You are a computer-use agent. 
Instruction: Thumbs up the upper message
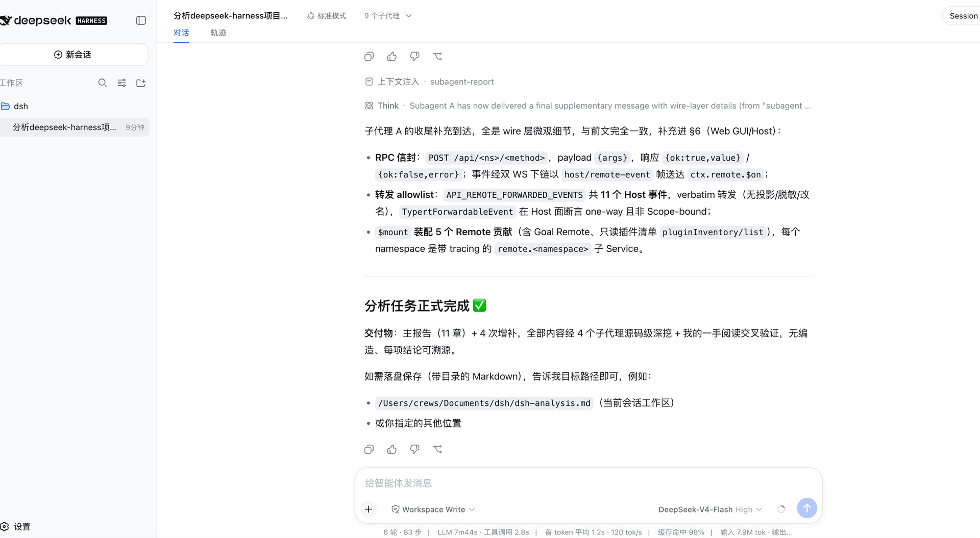tap(392, 57)
